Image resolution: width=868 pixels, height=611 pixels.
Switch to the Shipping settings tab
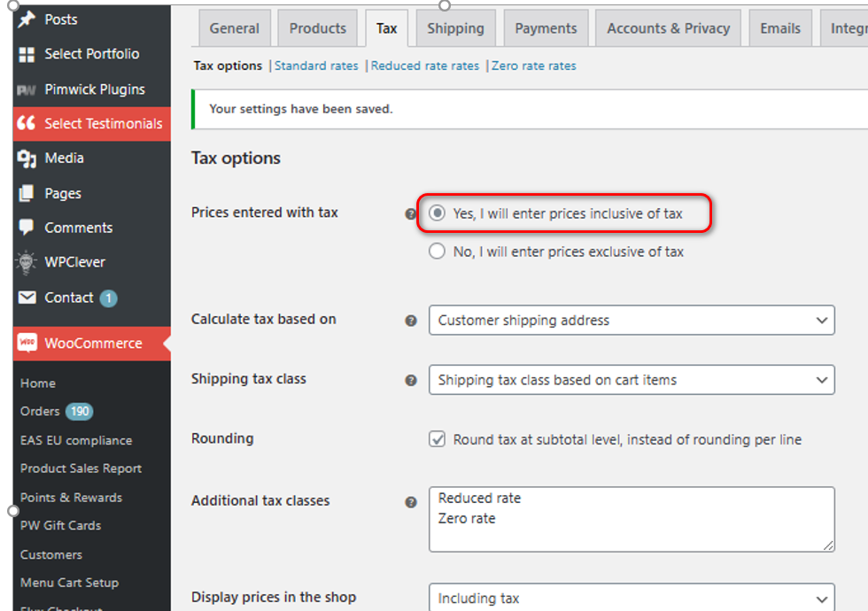pos(455,28)
